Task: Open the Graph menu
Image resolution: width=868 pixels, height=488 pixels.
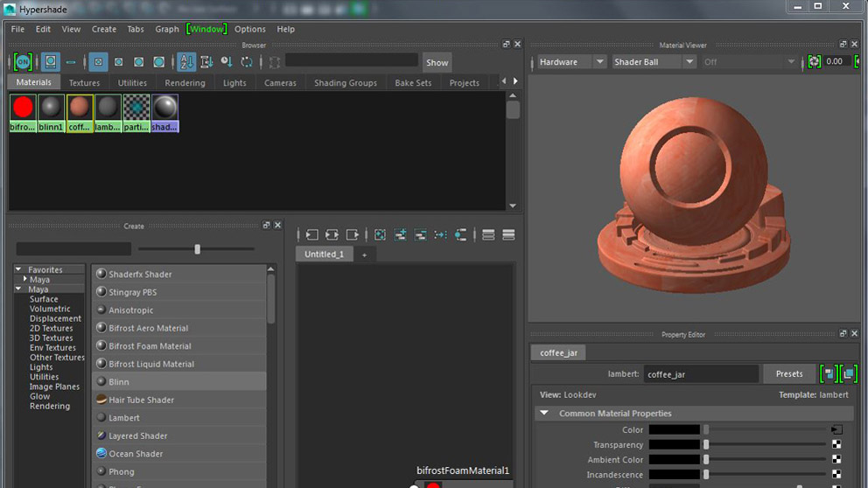Action: [x=166, y=29]
